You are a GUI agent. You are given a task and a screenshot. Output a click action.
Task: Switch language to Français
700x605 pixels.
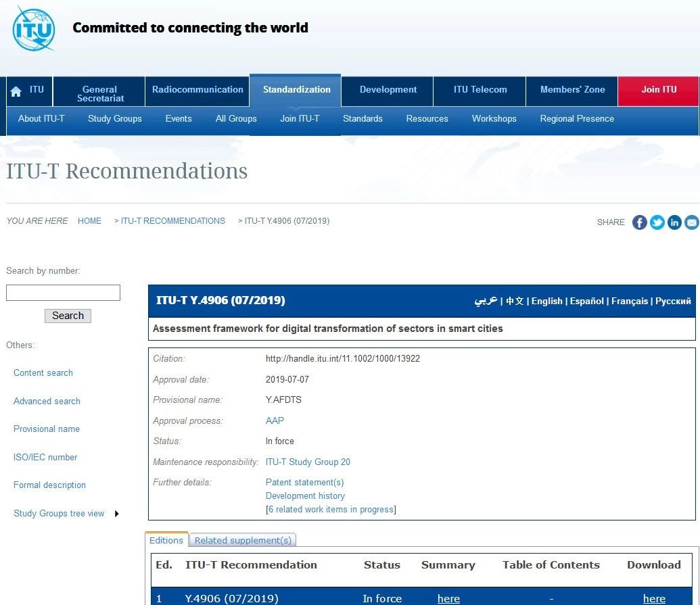pos(630,301)
